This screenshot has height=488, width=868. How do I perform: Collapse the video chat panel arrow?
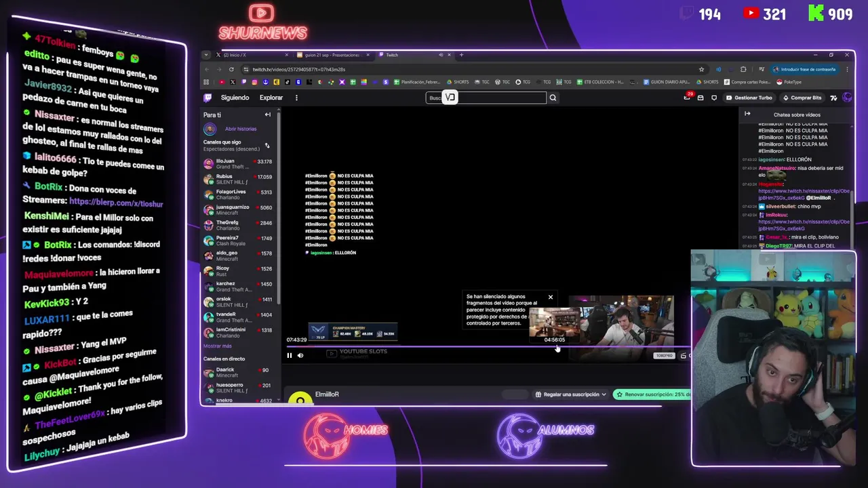(747, 114)
